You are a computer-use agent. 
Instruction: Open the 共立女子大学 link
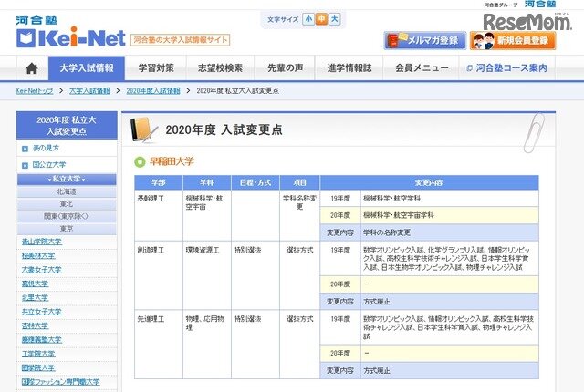tap(42, 312)
